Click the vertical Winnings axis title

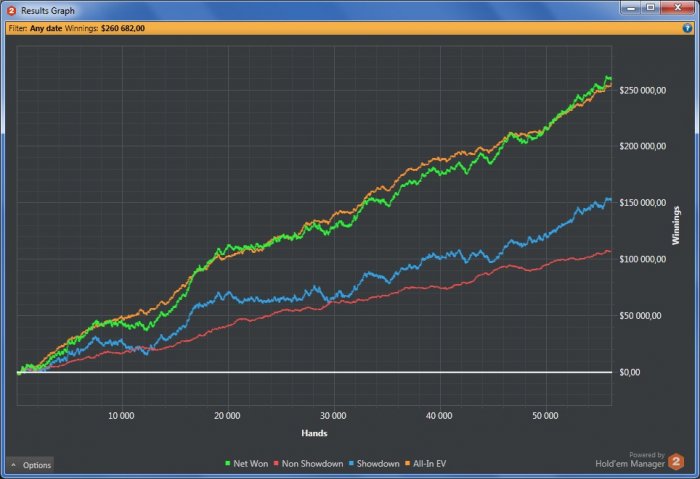click(676, 225)
